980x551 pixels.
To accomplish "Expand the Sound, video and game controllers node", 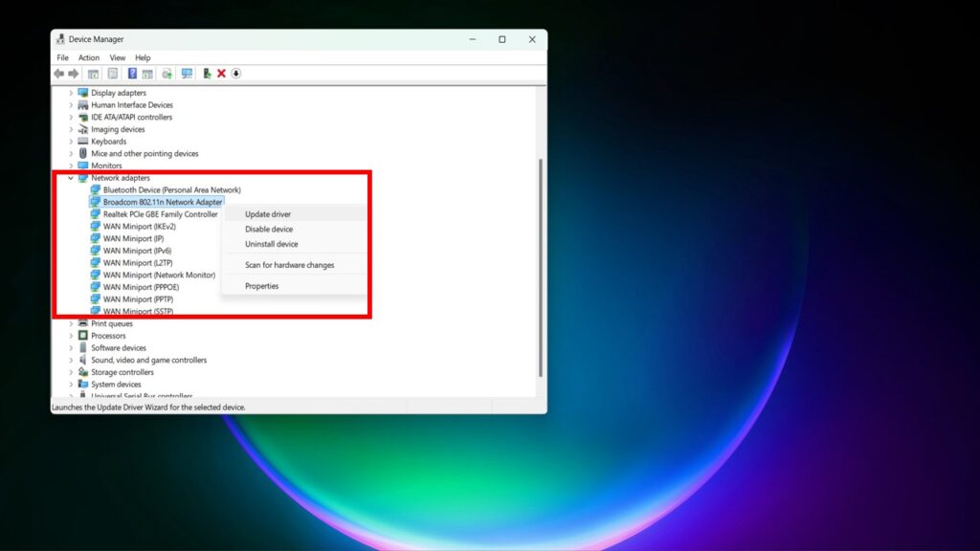I will (x=71, y=361).
